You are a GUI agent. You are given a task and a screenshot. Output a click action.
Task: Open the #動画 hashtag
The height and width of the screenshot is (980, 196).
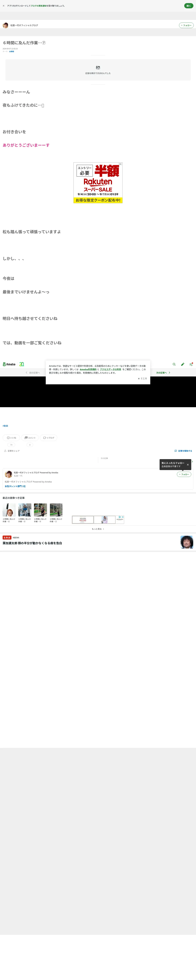(5, 426)
